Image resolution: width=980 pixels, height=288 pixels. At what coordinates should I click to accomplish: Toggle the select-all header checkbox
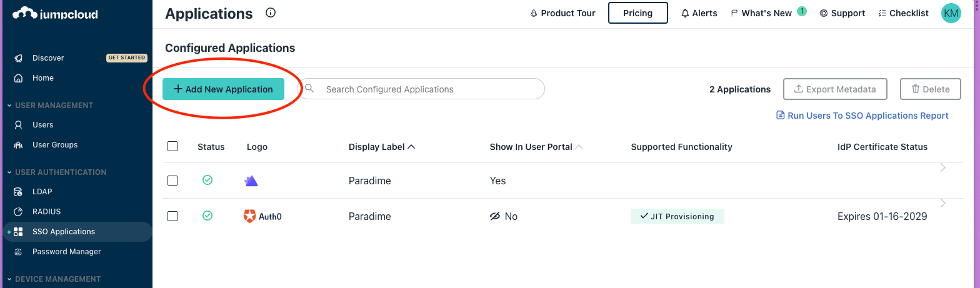coord(172,146)
